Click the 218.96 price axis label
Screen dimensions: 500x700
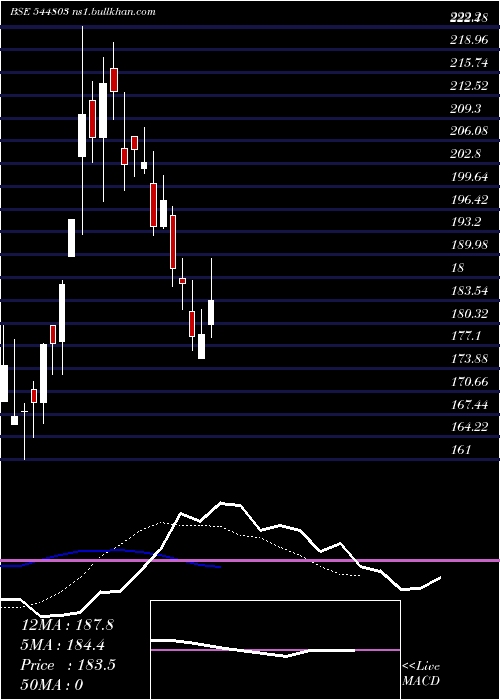(469, 40)
